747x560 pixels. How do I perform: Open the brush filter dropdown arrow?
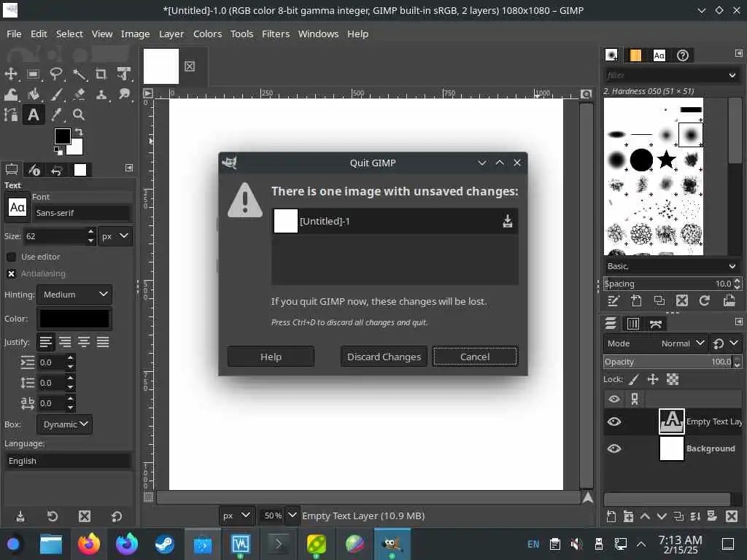coord(732,75)
